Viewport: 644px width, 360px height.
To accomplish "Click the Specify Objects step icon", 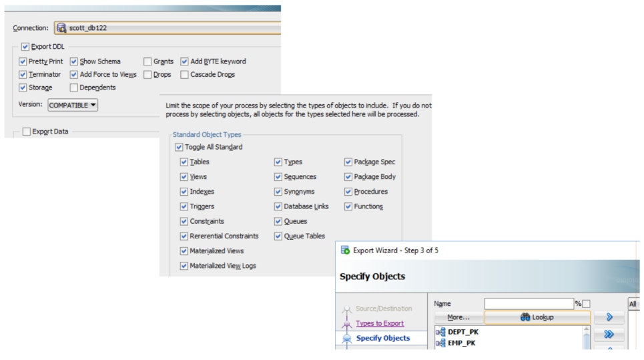I will point(346,339).
